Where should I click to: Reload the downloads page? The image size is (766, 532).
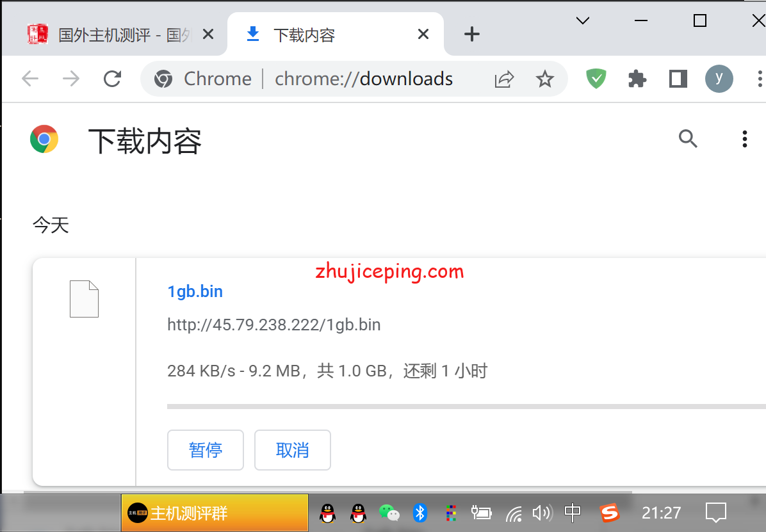pos(112,79)
